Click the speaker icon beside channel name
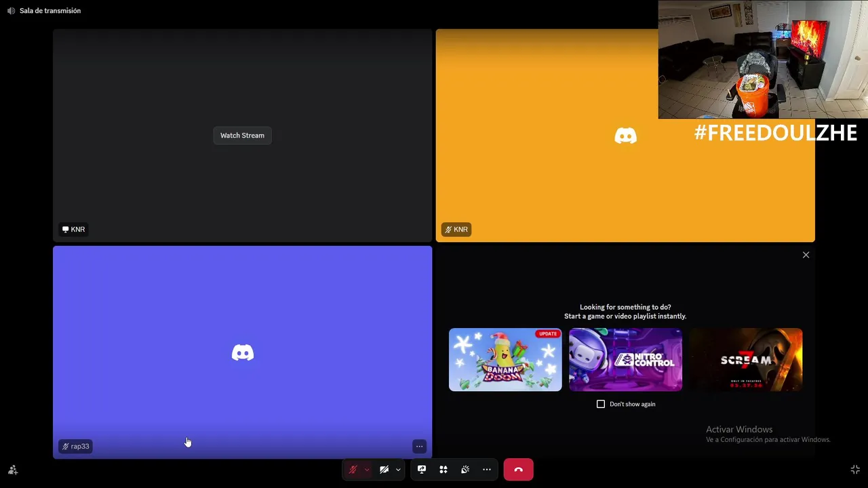This screenshot has width=868, height=488. click(11, 11)
